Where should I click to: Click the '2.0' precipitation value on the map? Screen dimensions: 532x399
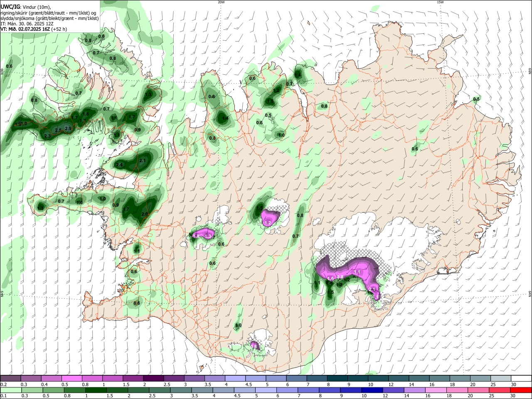pyautogui.click(x=145, y=214)
